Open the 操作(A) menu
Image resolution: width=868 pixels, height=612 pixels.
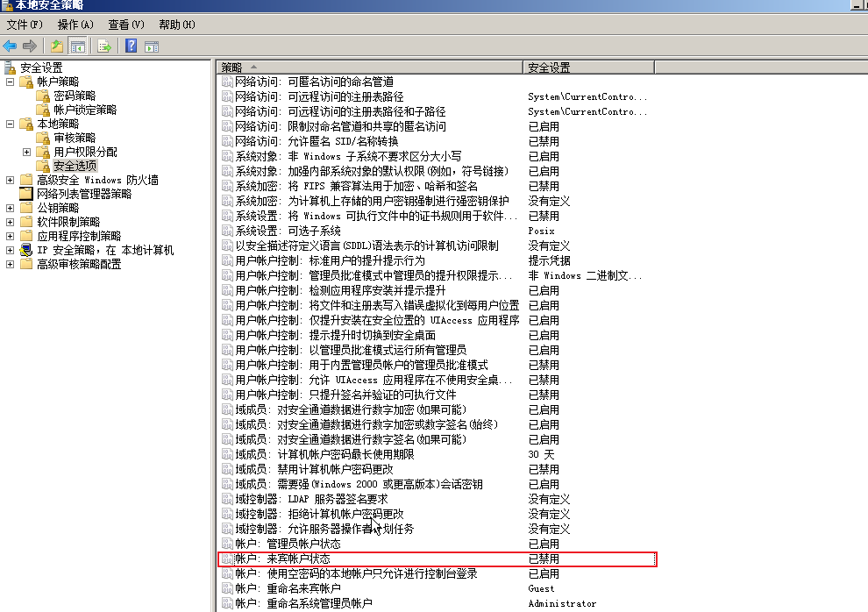(75, 25)
